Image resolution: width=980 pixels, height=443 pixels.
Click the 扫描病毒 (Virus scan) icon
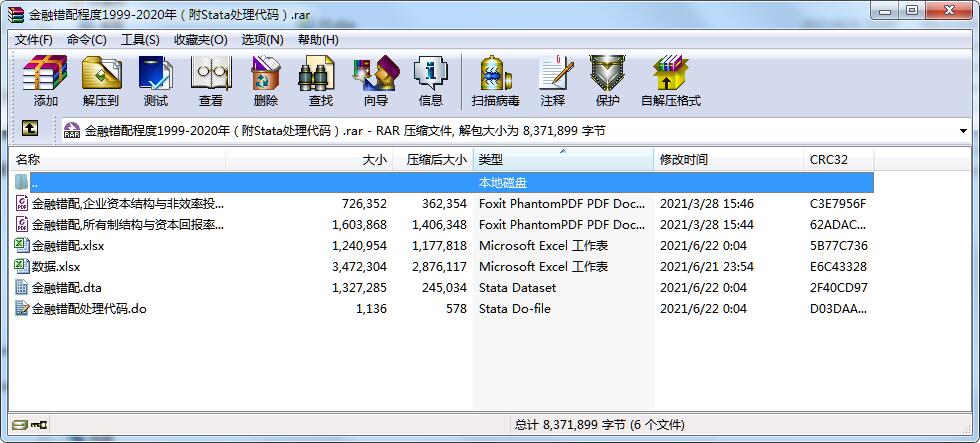point(496,73)
